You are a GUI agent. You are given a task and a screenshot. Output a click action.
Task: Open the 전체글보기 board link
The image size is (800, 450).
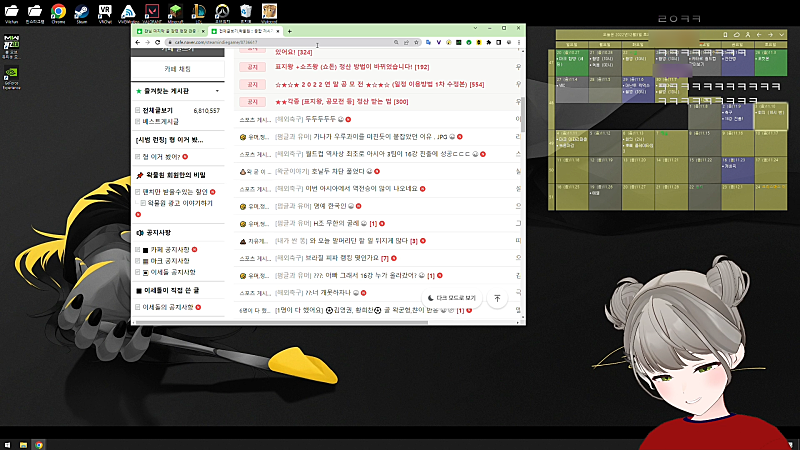[158, 110]
